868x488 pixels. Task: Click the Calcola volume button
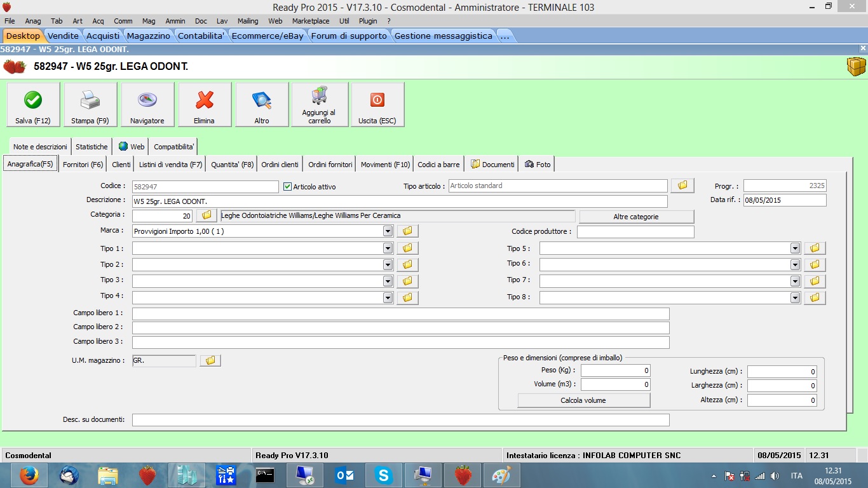(x=583, y=400)
